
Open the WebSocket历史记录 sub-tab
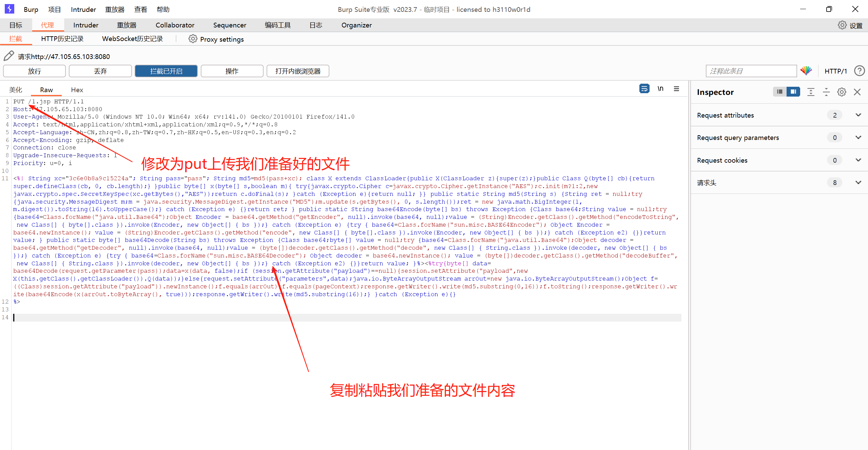[133, 39]
